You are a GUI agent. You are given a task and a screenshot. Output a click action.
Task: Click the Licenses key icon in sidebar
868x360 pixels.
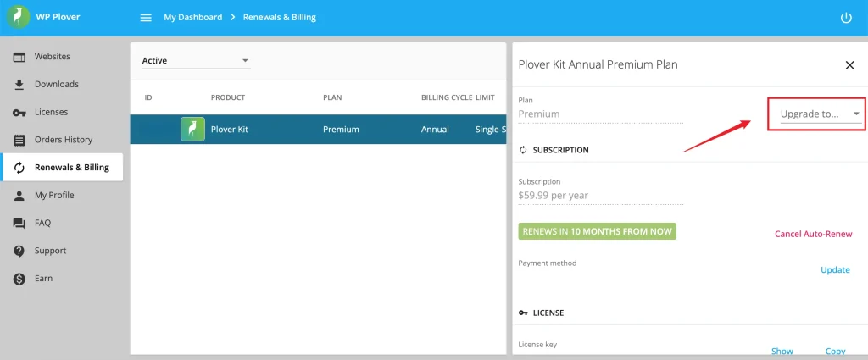click(x=19, y=113)
